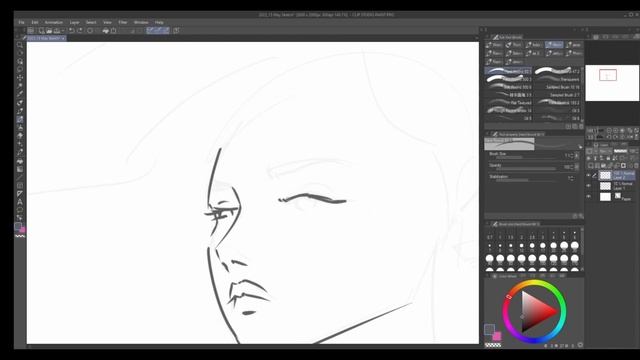Select Layer 2 in layer list
The height and width of the screenshot is (360, 640).
tap(616, 176)
